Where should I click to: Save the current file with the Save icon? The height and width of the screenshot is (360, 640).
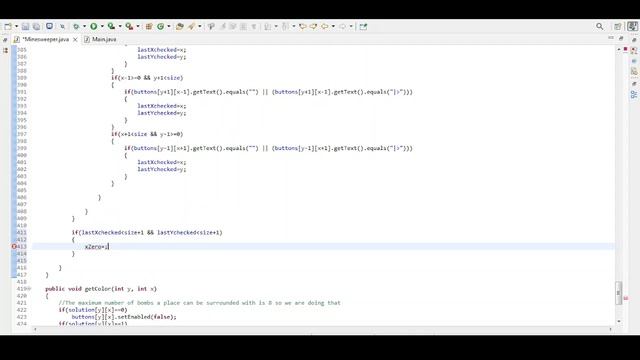pyautogui.click(x=25, y=27)
